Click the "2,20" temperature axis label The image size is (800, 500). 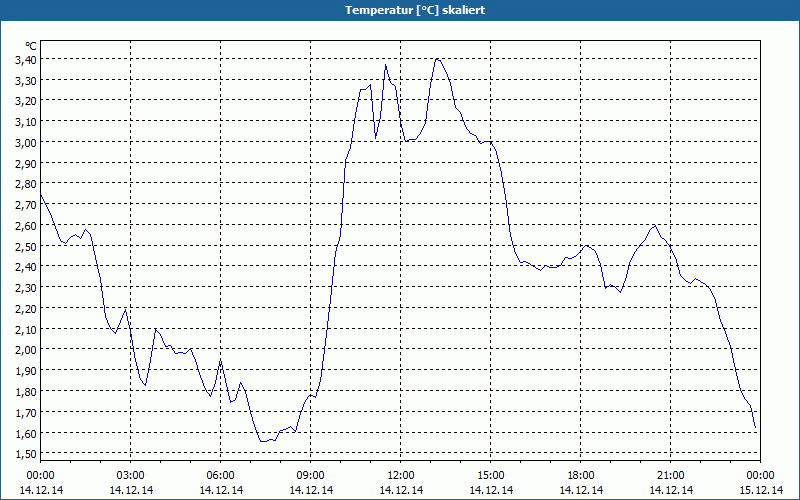point(26,309)
